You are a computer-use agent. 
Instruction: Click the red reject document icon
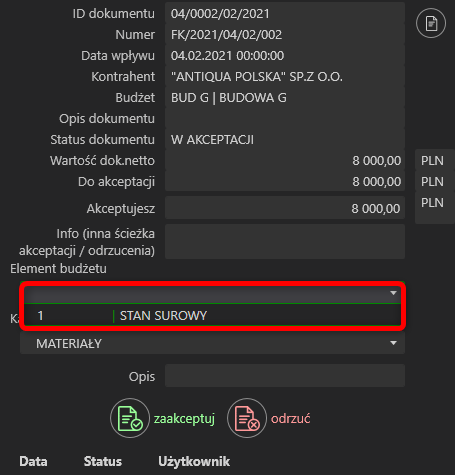(x=247, y=418)
